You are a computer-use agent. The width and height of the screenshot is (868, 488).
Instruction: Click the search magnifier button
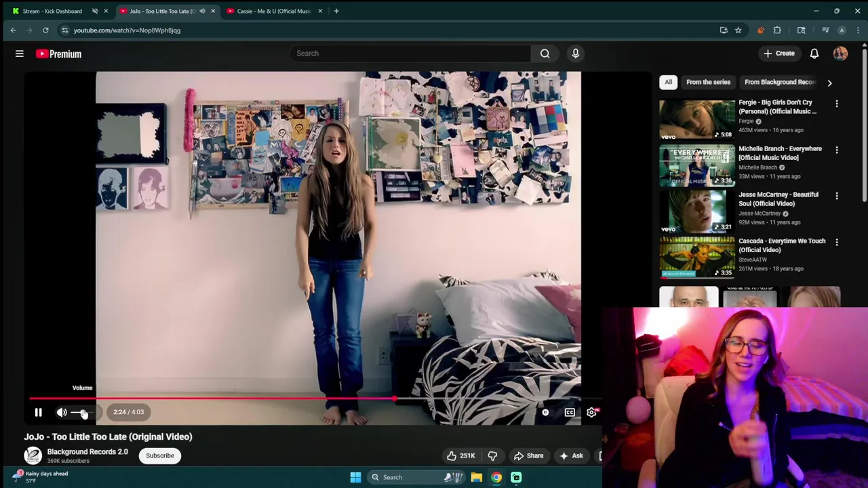point(545,54)
